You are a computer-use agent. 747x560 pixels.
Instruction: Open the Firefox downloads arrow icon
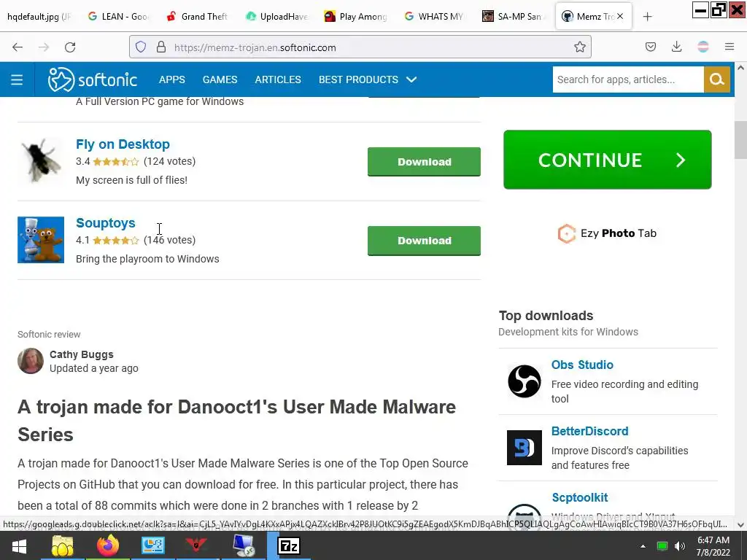(676, 47)
